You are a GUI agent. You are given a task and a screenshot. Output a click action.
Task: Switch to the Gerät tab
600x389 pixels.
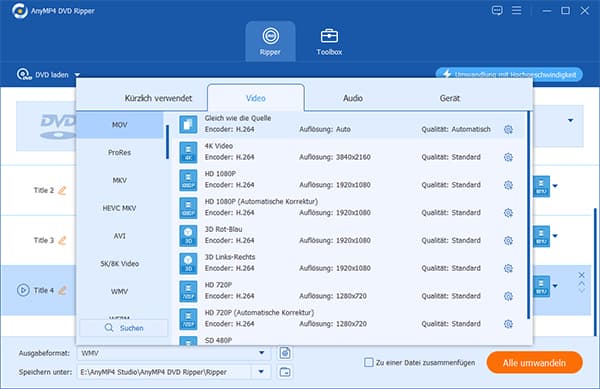450,98
